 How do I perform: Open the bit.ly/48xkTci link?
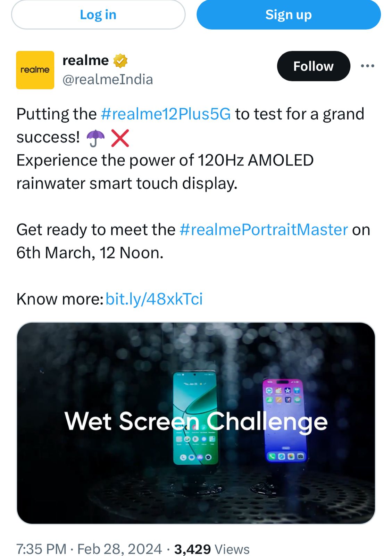tap(154, 299)
